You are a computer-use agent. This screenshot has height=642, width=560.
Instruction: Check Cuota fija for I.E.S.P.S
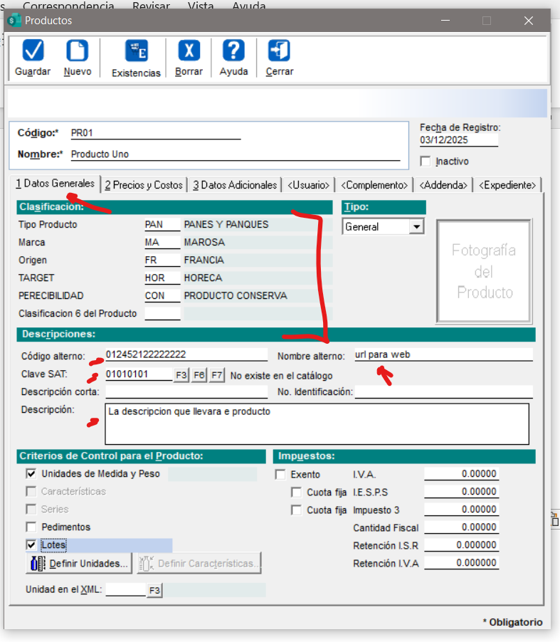296,492
